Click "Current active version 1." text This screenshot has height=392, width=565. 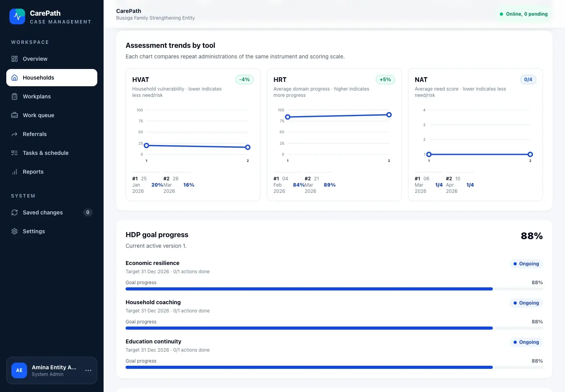pos(156,246)
